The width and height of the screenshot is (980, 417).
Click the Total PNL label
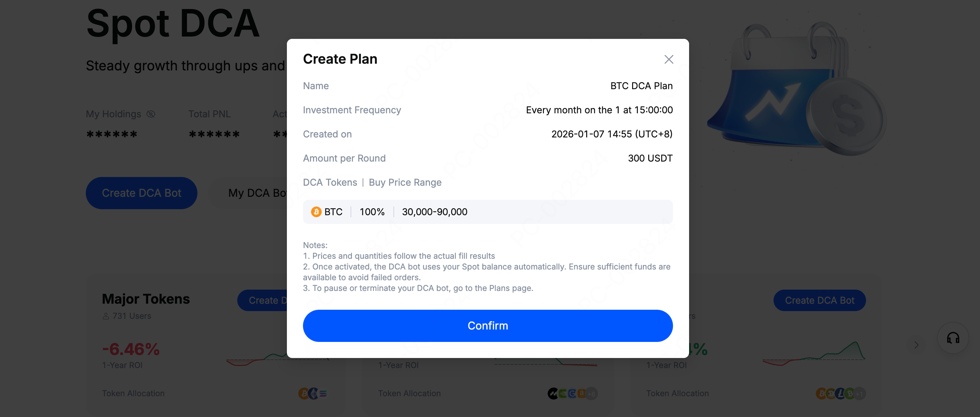(x=209, y=114)
